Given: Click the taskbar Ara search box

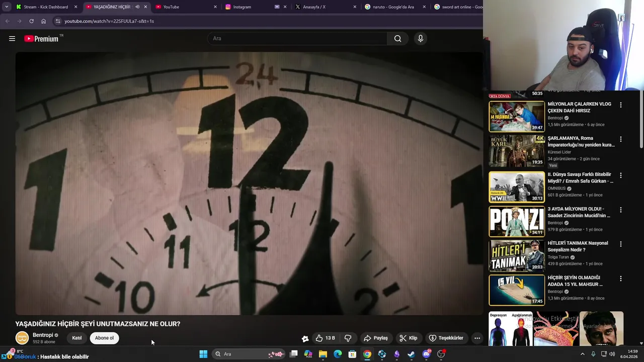Looking at the screenshot, I should pyautogui.click(x=249, y=354).
